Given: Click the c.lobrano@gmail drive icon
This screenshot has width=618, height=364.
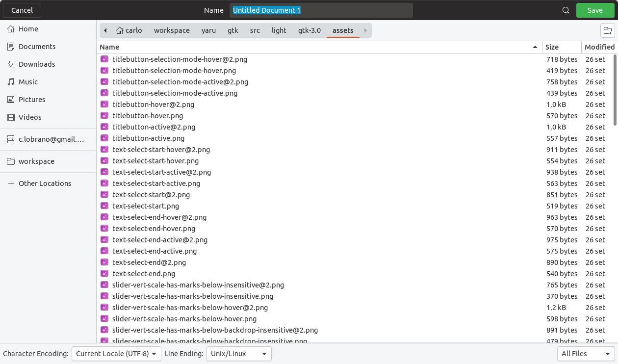Looking at the screenshot, I should (11, 139).
